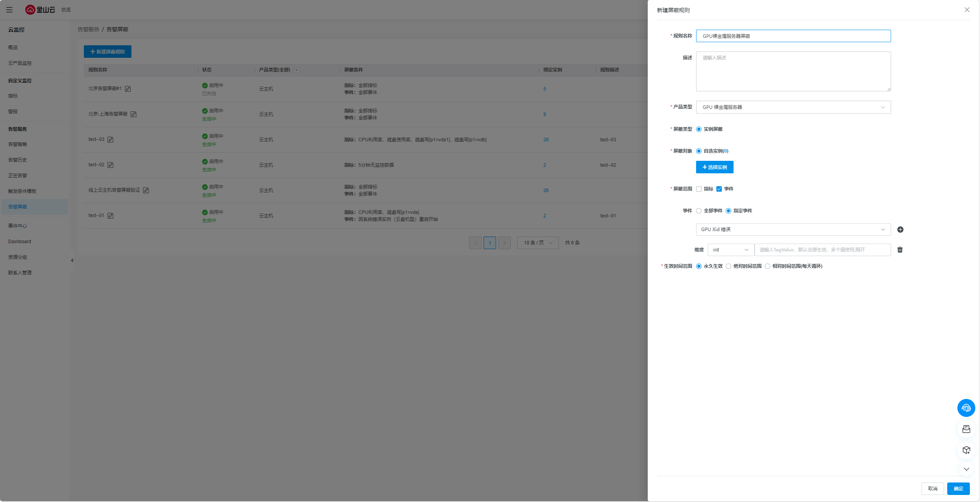Expand the GPU Xid 错误 event dropdown
Viewport: 980px width, 502px height.
click(x=793, y=230)
